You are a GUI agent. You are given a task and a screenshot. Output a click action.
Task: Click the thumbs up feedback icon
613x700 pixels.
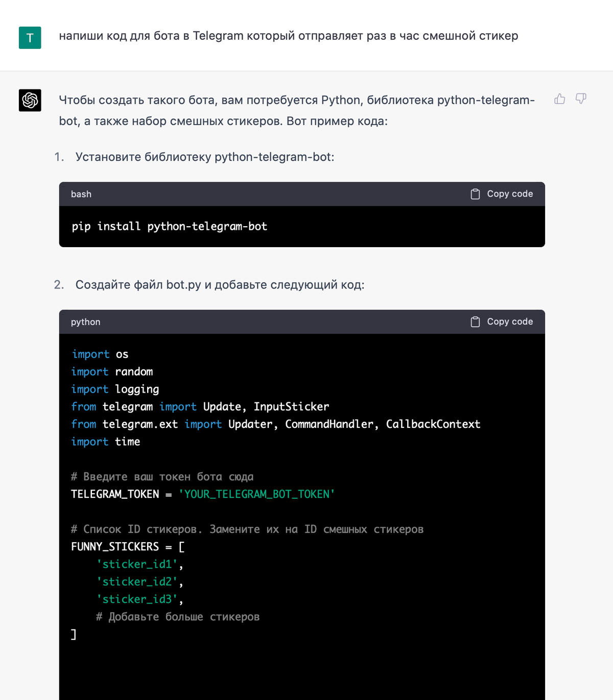[x=560, y=99]
